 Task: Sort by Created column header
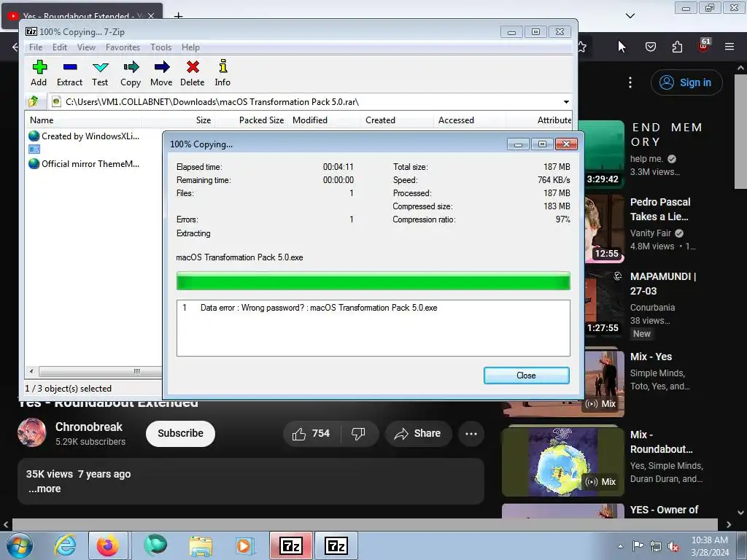coord(398,120)
